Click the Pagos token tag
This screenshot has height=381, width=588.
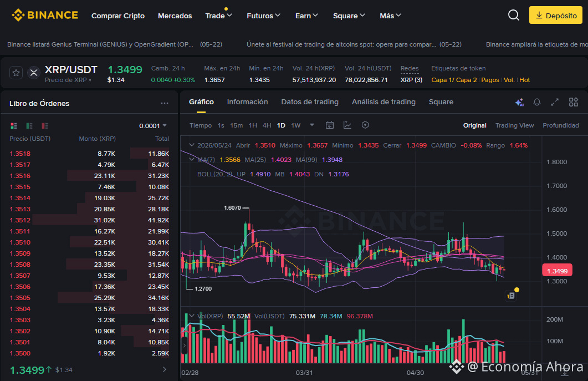(x=490, y=80)
